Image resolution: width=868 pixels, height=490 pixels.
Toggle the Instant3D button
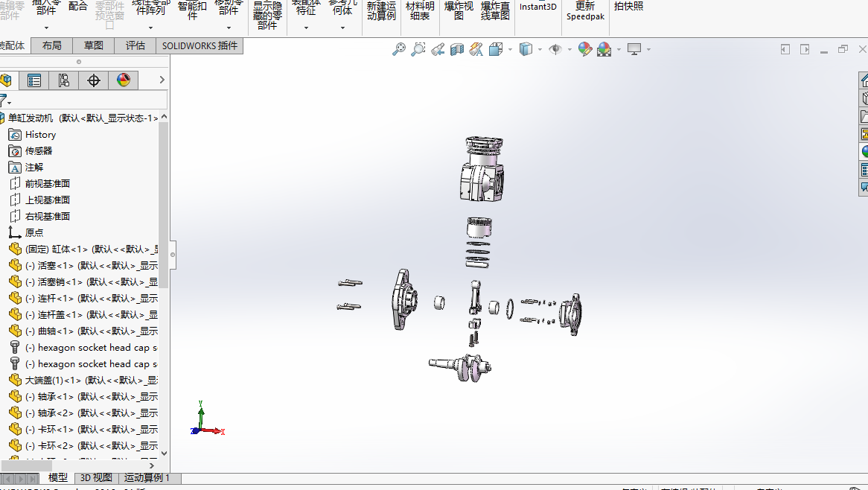click(x=538, y=7)
